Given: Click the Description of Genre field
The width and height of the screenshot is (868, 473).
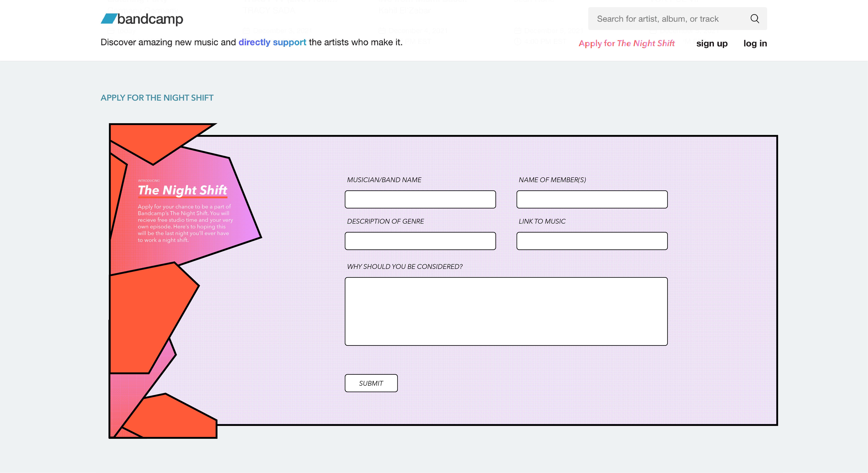Looking at the screenshot, I should click(x=420, y=241).
